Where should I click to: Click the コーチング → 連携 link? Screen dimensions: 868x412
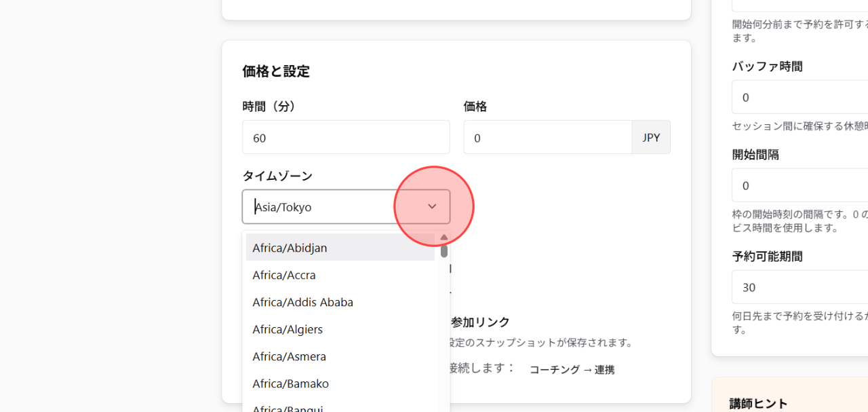(572, 369)
